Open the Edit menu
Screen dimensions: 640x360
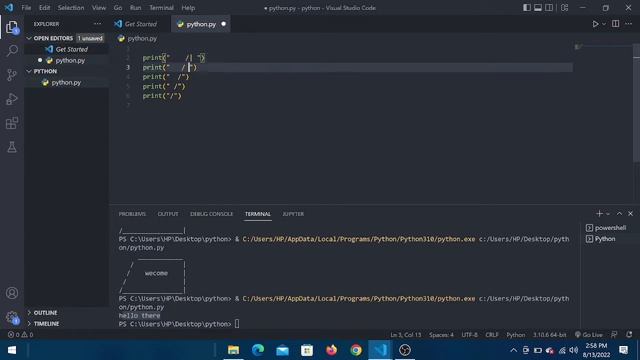(44, 8)
